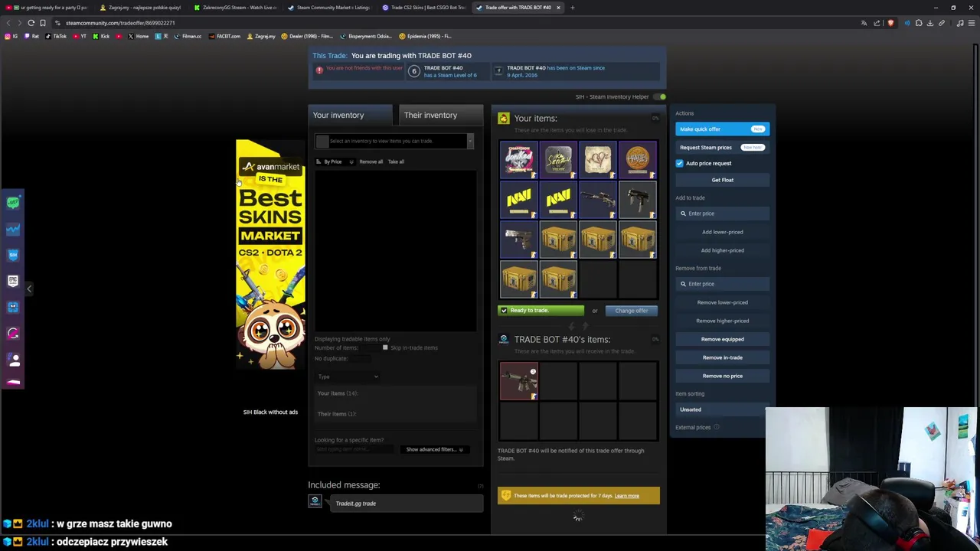The width and height of the screenshot is (980, 551).
Task: Focus Remove from trade price field
Action: click(722, 285)
